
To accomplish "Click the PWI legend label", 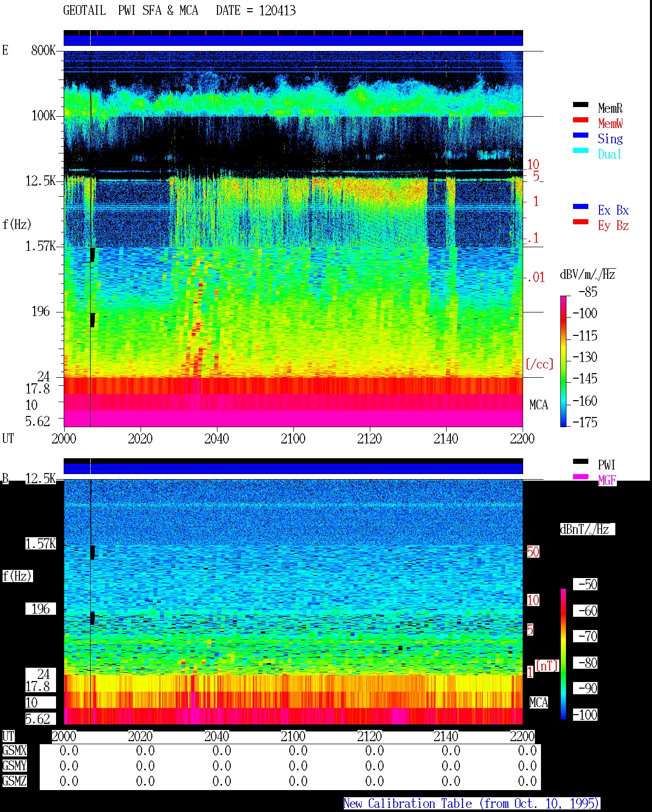I will (x=607, y=465).
